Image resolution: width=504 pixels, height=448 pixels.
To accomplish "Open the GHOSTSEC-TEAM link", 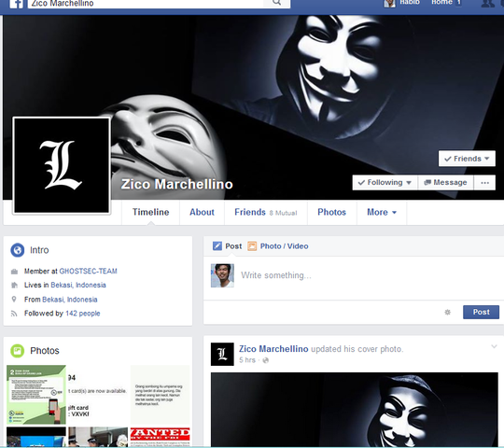I will click(x=88, y=272).
